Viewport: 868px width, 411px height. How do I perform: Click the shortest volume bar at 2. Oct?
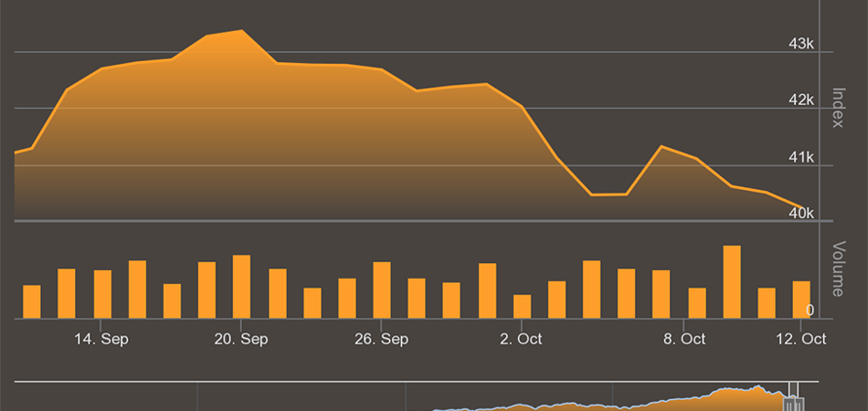(x=523, y=307)
